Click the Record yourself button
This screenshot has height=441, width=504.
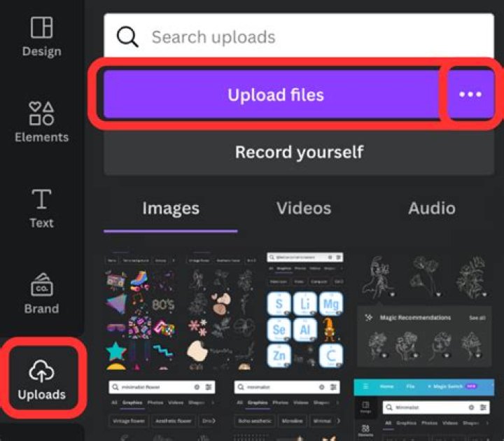(299, 152)
